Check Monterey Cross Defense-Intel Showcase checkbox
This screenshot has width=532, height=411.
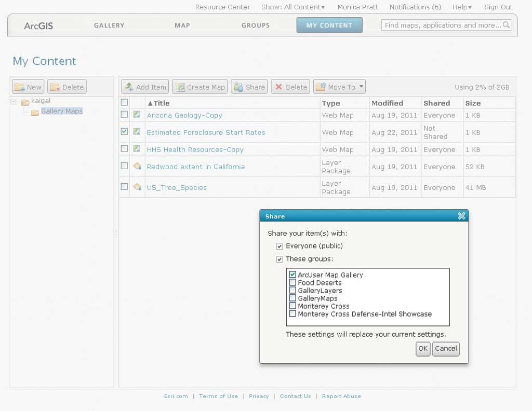292,313
